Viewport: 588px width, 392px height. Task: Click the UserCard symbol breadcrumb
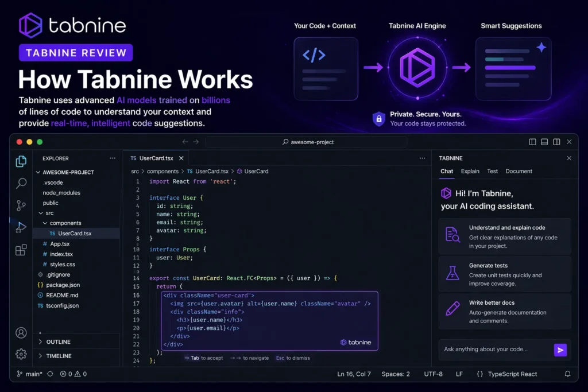(x=253, y=171)
